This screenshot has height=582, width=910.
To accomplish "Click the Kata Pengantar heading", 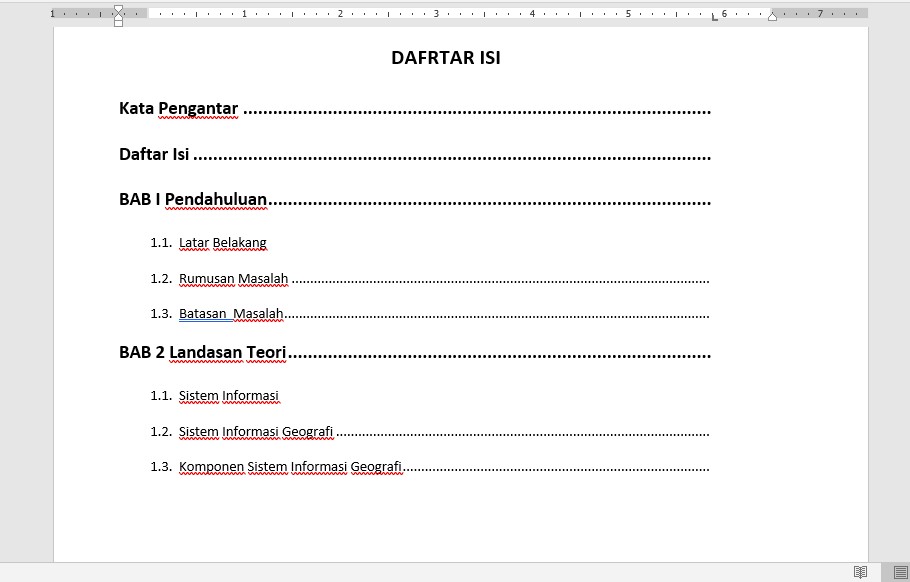I will 178,109.
